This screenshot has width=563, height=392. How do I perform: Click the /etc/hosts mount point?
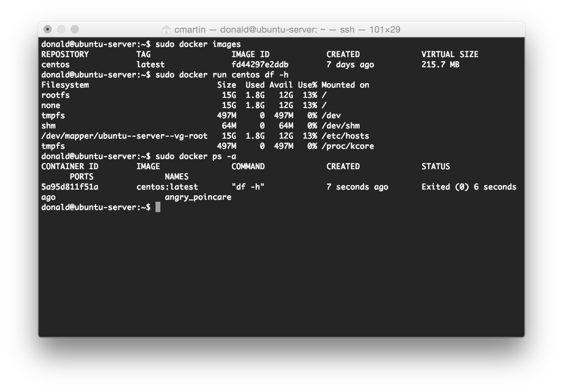pos(345,136)
